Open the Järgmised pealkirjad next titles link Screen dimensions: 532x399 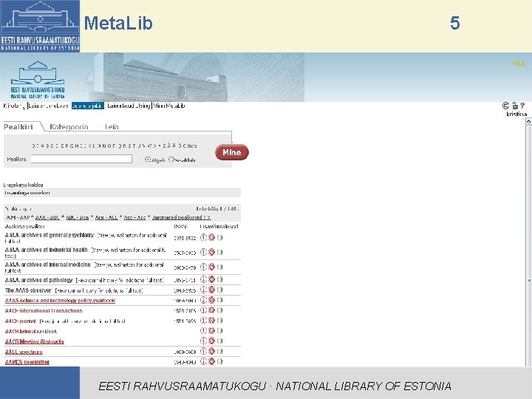tap(181, 217)
